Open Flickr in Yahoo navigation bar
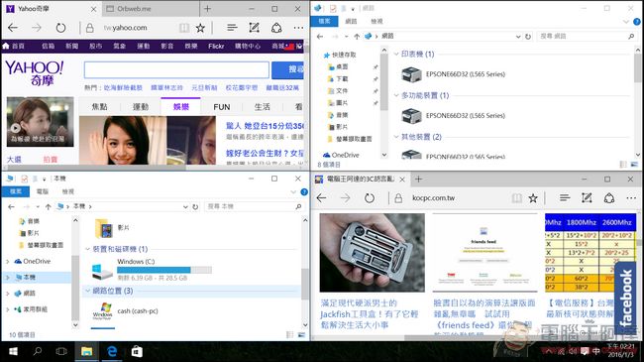This screenshot has width=644, height=362. [216, 46]
